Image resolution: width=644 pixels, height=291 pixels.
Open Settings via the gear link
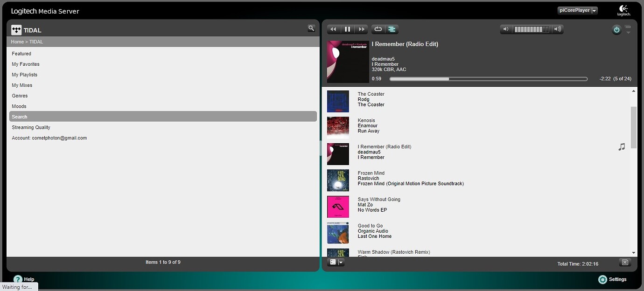point(612,279)
